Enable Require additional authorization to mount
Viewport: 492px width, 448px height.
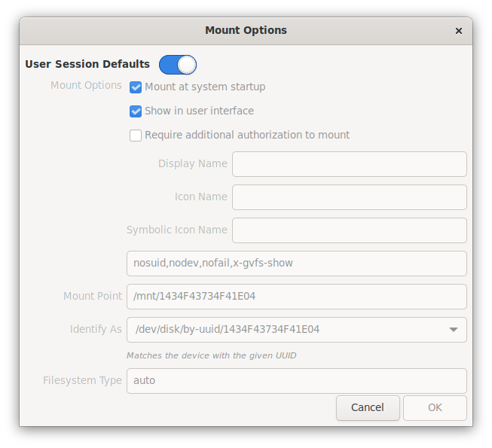tap(136, 136)
